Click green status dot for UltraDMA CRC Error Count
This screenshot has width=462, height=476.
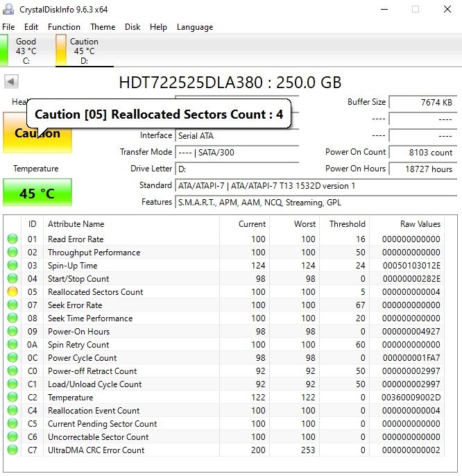click(x=12, y=450)
